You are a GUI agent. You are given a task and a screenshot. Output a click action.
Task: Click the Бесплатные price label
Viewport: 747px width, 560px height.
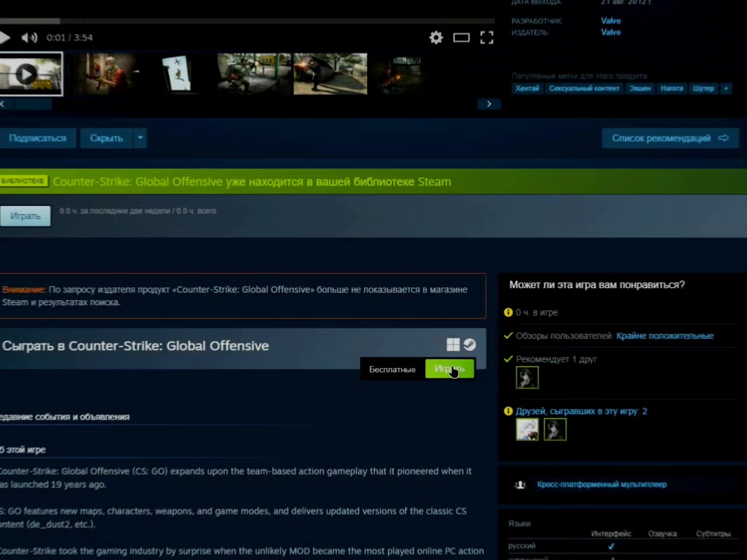(x=392, y=369)
